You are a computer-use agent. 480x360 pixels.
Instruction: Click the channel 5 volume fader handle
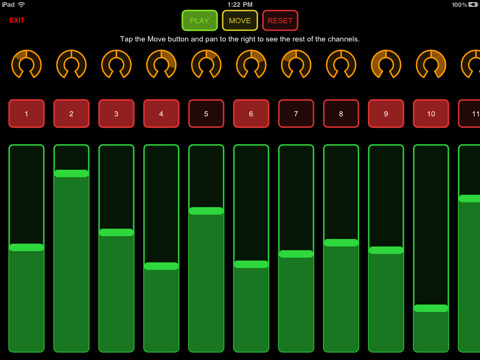206,211
